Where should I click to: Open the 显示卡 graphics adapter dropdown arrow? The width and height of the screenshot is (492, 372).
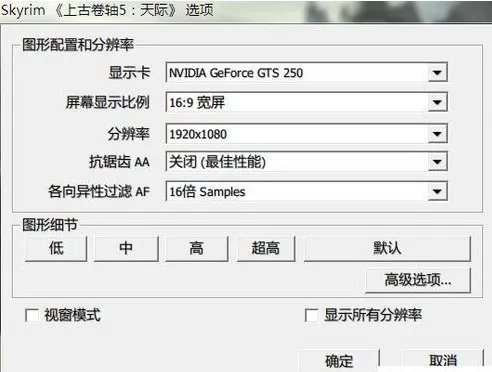437,72
